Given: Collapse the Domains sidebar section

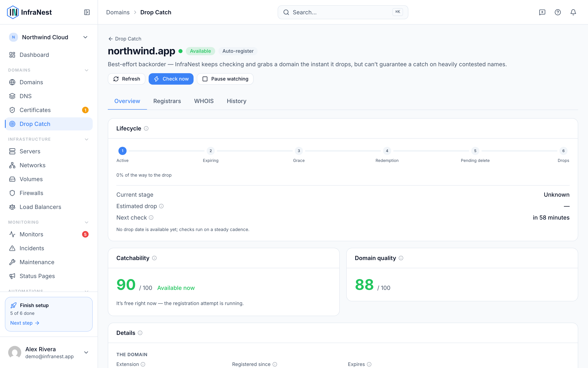Looking at the screenshot, I should click(87, 70).
